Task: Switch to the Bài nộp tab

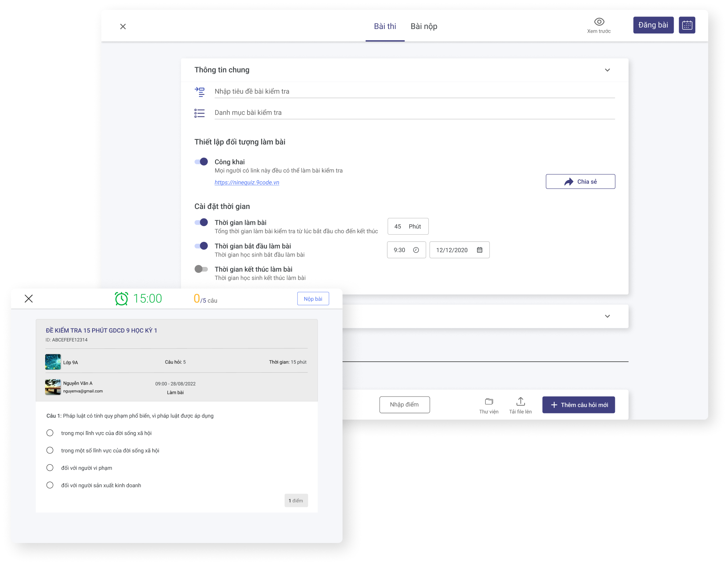Action: [424, 26]
